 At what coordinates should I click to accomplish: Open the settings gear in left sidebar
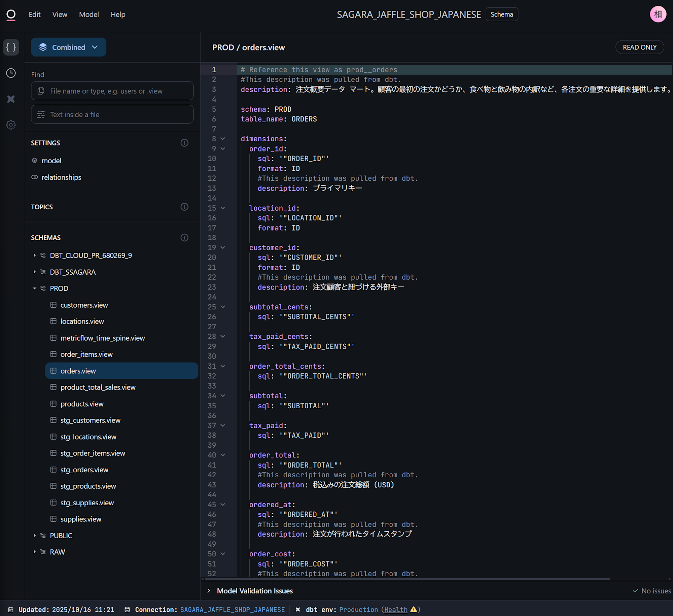pos(11,125)
